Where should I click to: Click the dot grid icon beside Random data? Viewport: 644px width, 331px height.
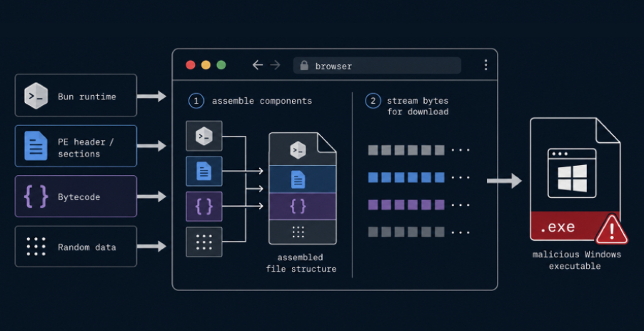36,247
